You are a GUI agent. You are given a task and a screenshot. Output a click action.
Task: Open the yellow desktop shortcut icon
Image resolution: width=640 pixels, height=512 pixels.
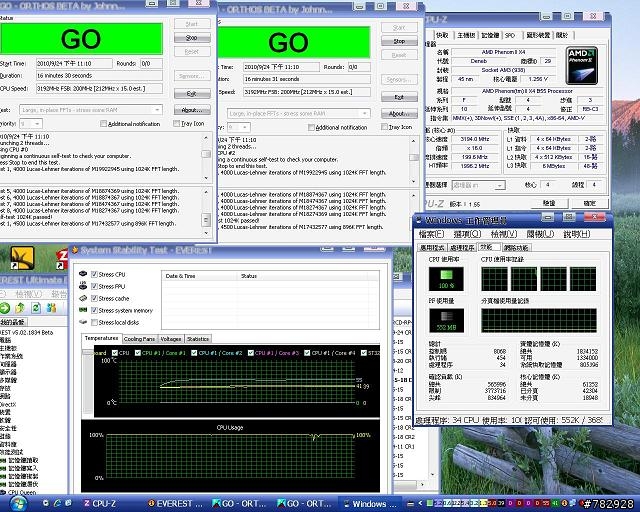tap(22, 258)
